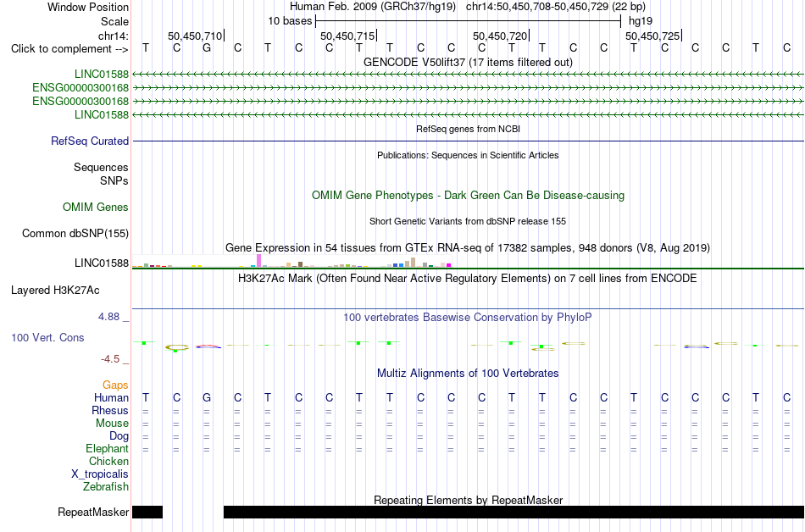
Task: Select the X_tropicalis alignment row label
Action: [x=100, y=474]
